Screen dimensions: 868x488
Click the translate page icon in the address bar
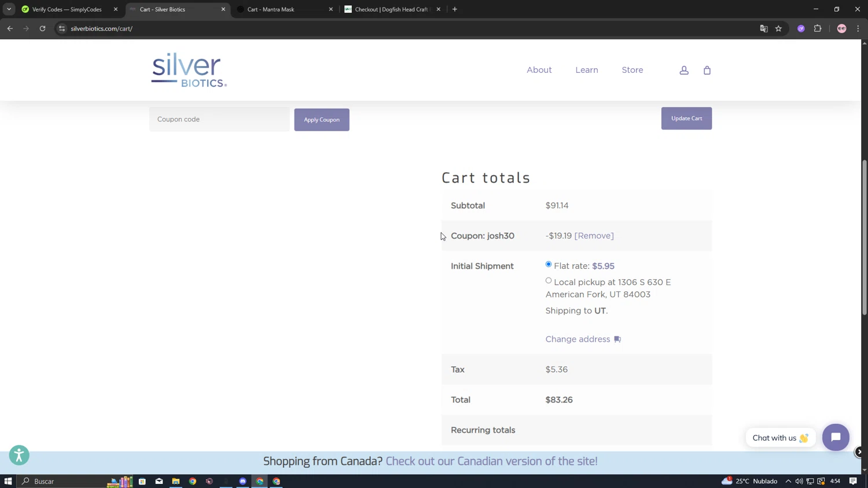pos(763,28)
